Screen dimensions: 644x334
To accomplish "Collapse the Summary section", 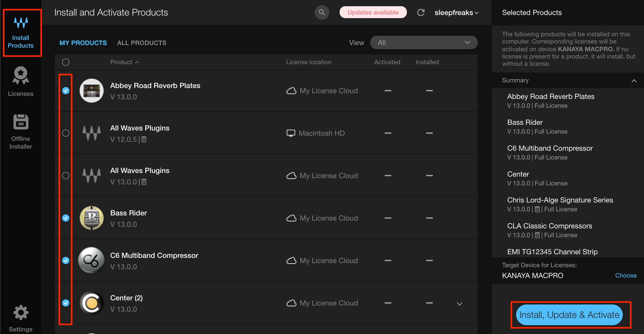I will [634, 81].
